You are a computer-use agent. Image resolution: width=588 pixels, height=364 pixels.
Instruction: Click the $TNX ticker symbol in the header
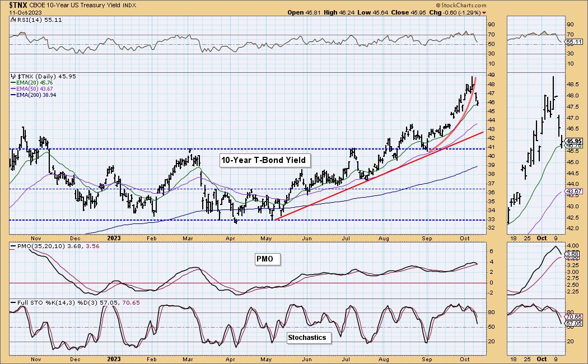(x=18, y=5)
